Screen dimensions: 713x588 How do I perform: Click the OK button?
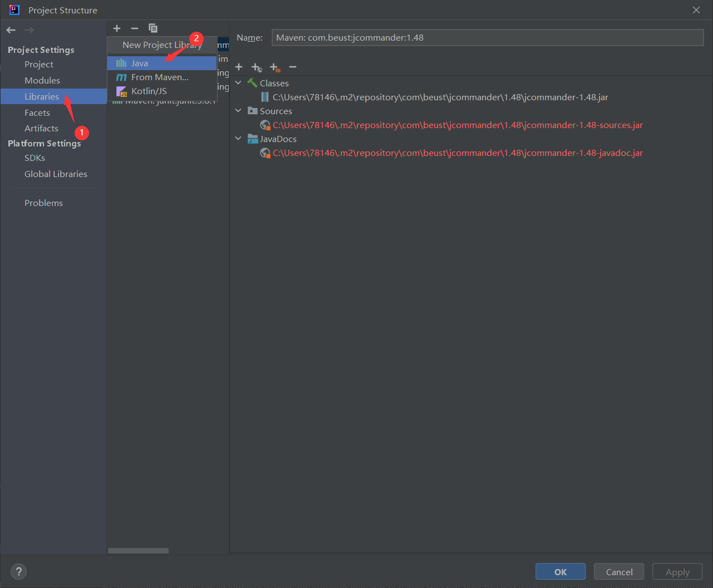pyautogui.click(x=560, y=572)
